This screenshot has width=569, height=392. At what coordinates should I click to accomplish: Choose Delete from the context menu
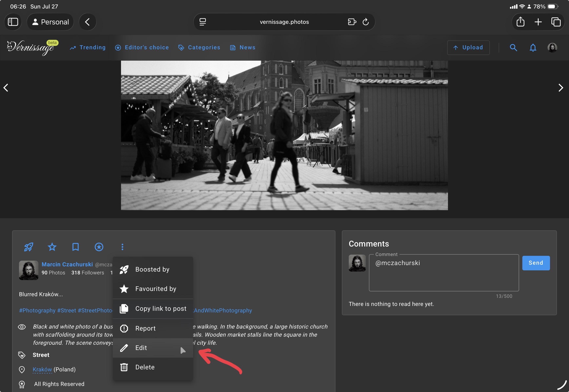coord(145,367)
